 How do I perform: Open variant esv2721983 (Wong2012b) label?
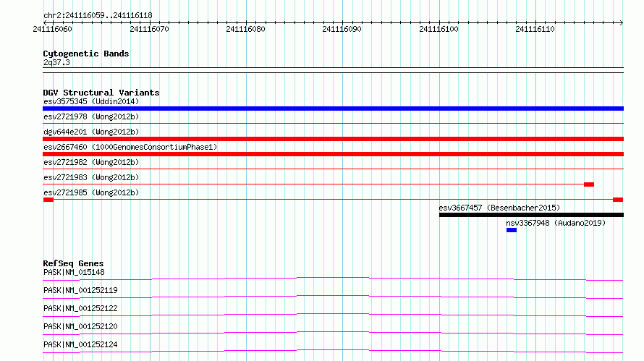91,177
